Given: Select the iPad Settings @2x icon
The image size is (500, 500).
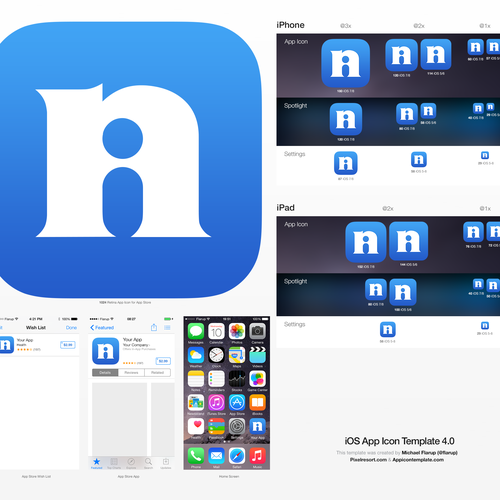Looking at the screenshot, I should [388, 329].
